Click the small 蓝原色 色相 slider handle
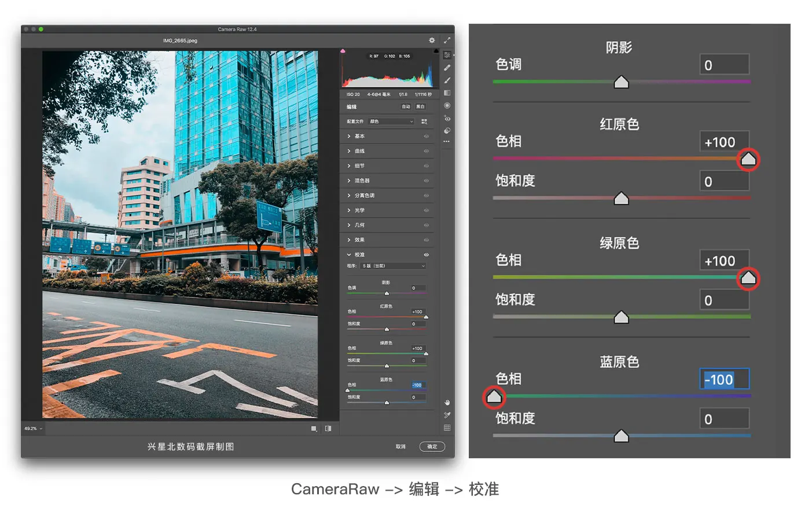 coord(347,391)
